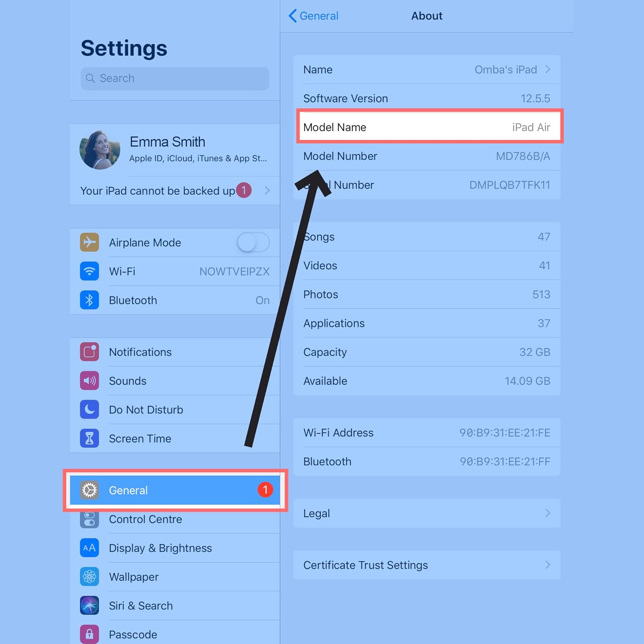Expand the Legal row chevron

547,513
